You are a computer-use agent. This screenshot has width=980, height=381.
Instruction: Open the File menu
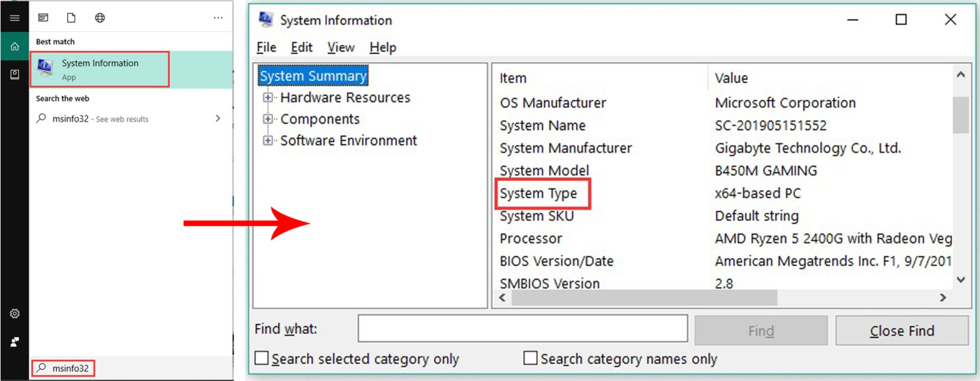pos(266,47)
